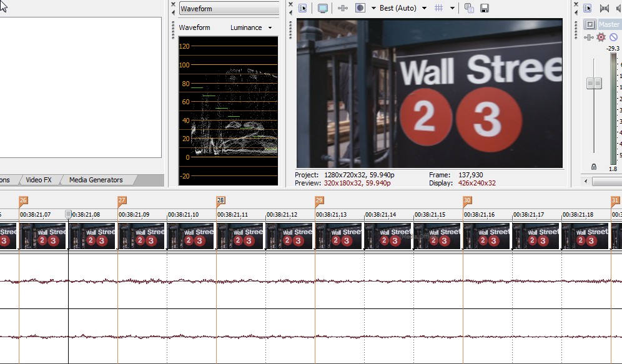Click the upper audio channel waveform
This screenshot has height=364, width=622.
pos(311,281)
